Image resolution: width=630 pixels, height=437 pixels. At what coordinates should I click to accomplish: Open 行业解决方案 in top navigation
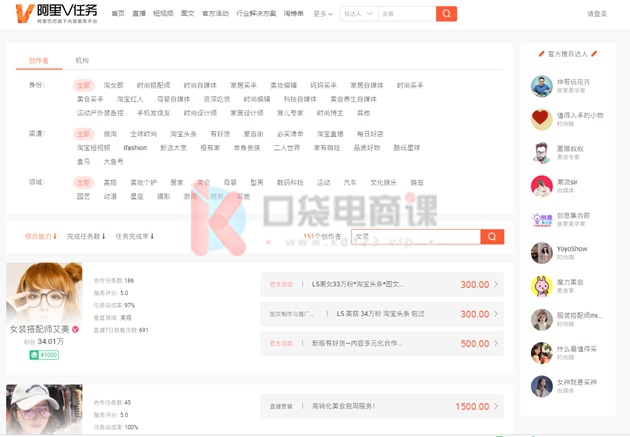tap(256, 14)
